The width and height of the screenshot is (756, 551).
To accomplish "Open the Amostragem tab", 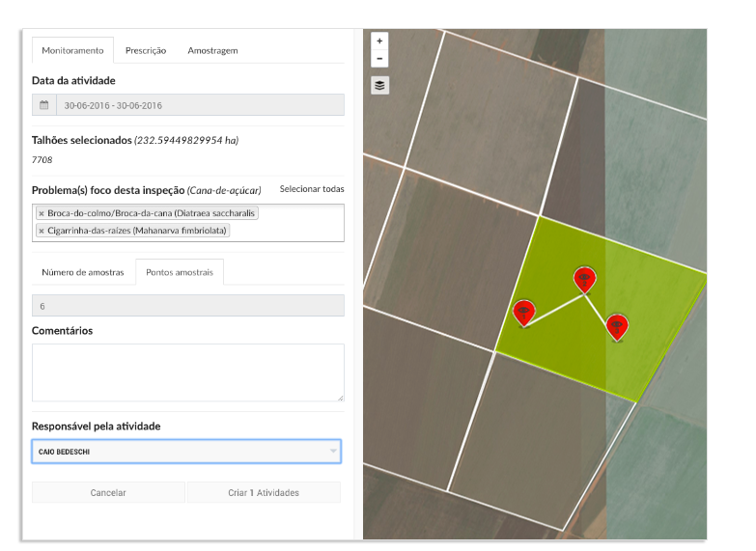I will click(x=212, y=50).
